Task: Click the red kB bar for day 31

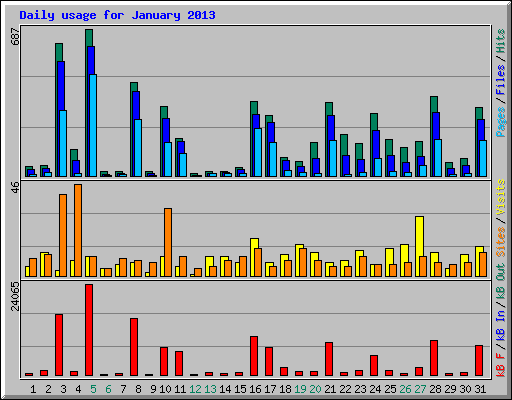Action: pyautogui.click(x=479, y=361)
